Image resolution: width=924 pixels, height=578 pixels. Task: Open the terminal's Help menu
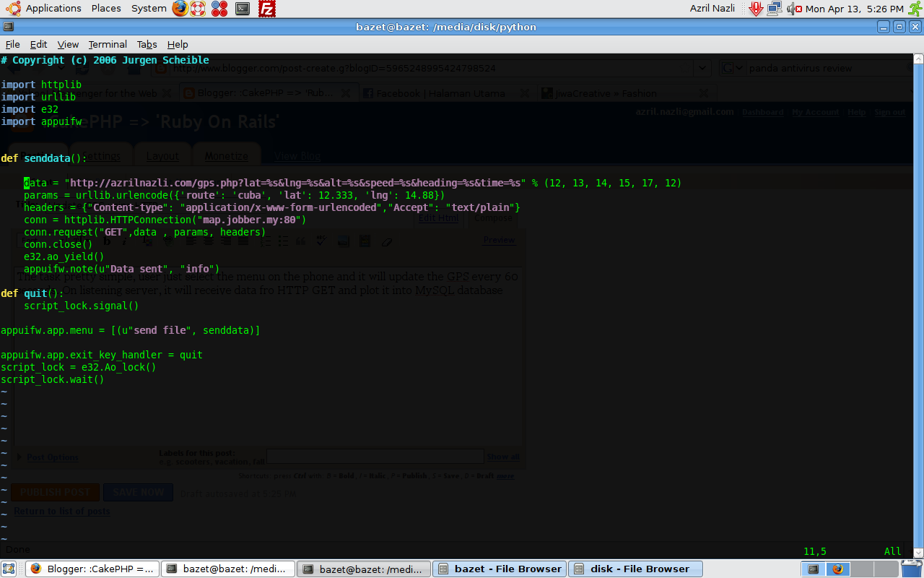(x=178, y=44)
